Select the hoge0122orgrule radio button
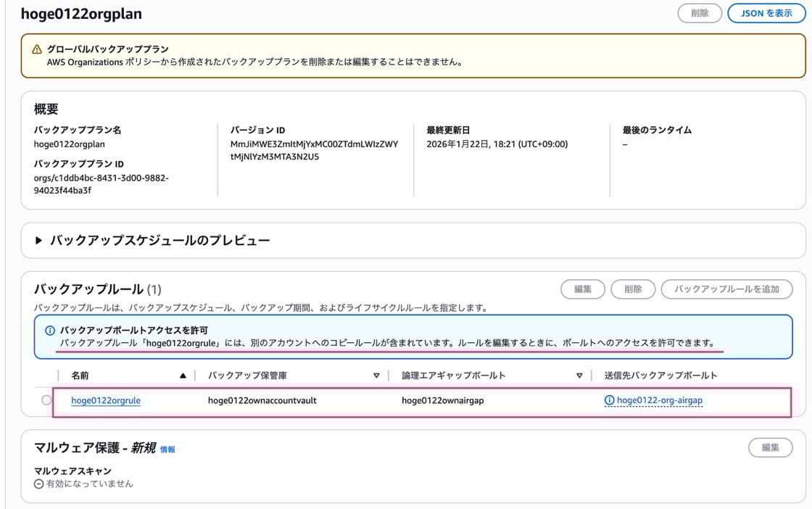The image size is (812, 509). (x=47, y=400)
